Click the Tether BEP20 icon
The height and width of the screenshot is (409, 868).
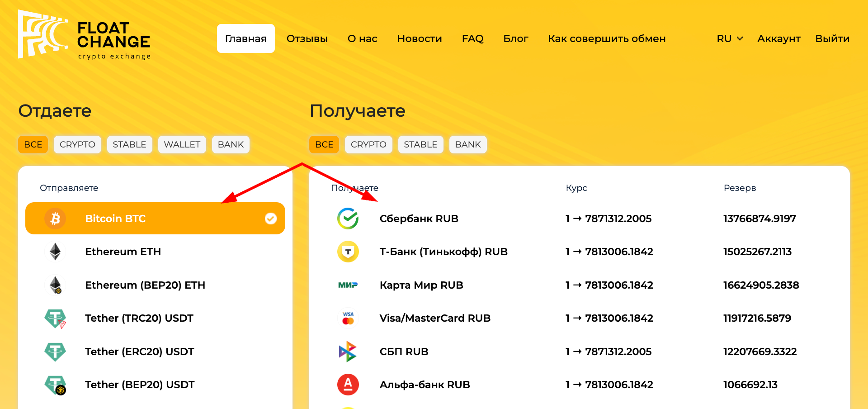(x=55, y=385)
